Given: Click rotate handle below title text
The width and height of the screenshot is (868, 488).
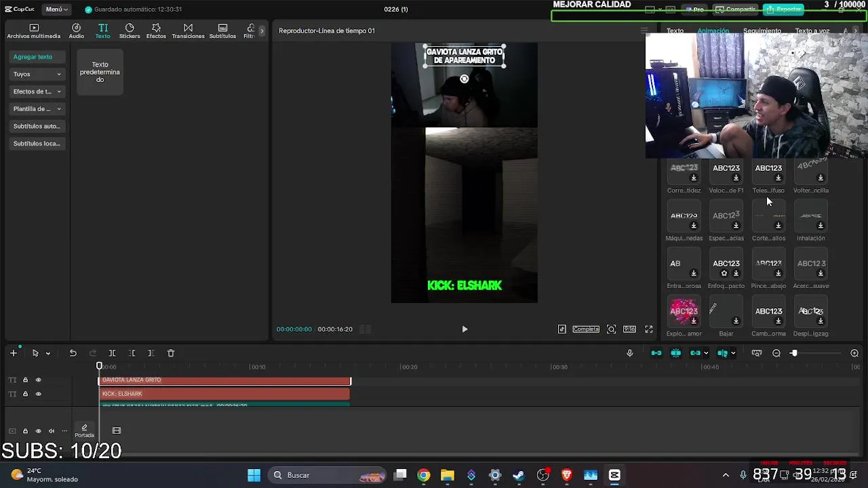Looking at the screenshot, I should coord(465,79).
